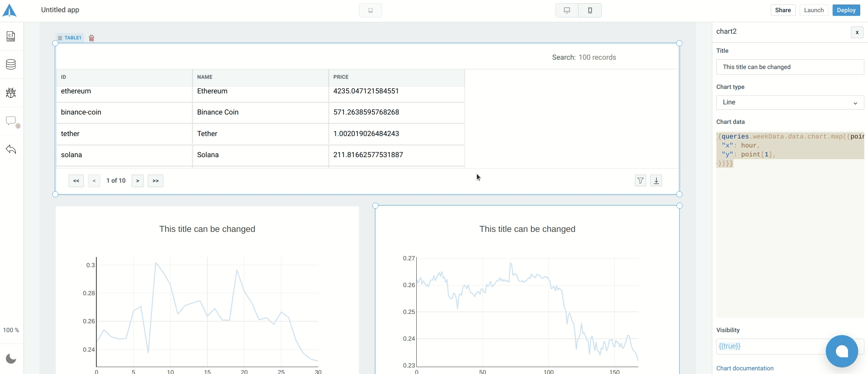Switch to mobile view layout

pyautogui.click(x=590, y=10)
